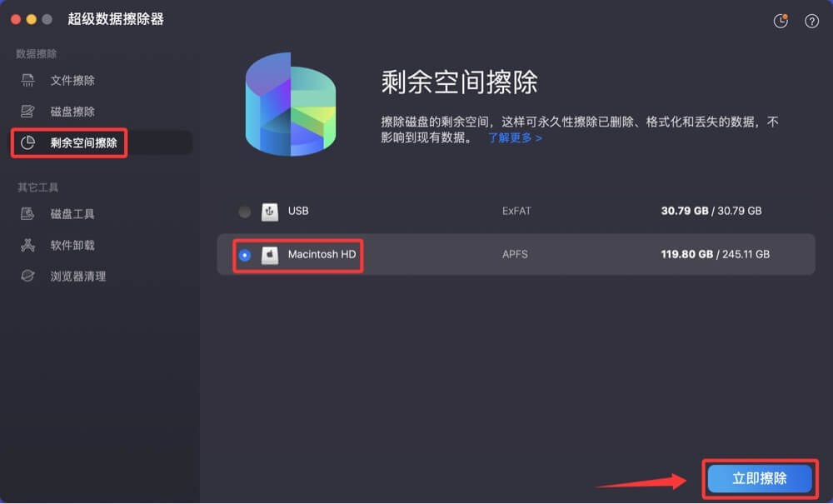This screenshot has width=833, height=504.
Task: Click the 软件卸载 uninstall icon
Action: tap(27, 243)
